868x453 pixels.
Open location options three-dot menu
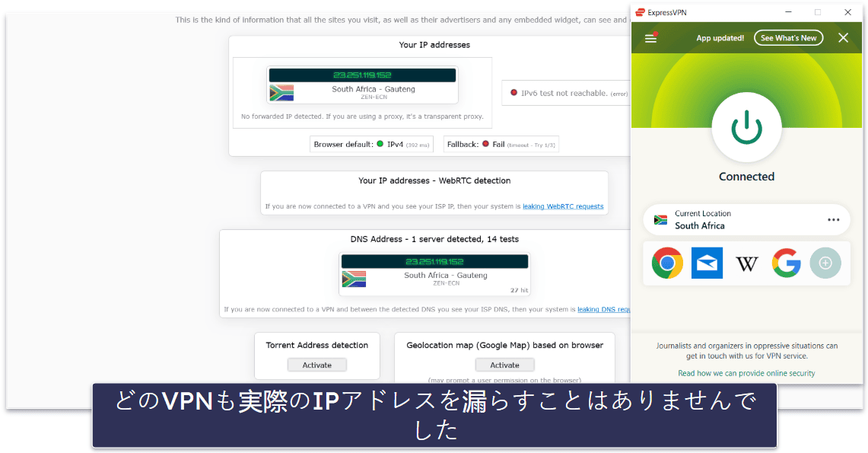point(833,220)
